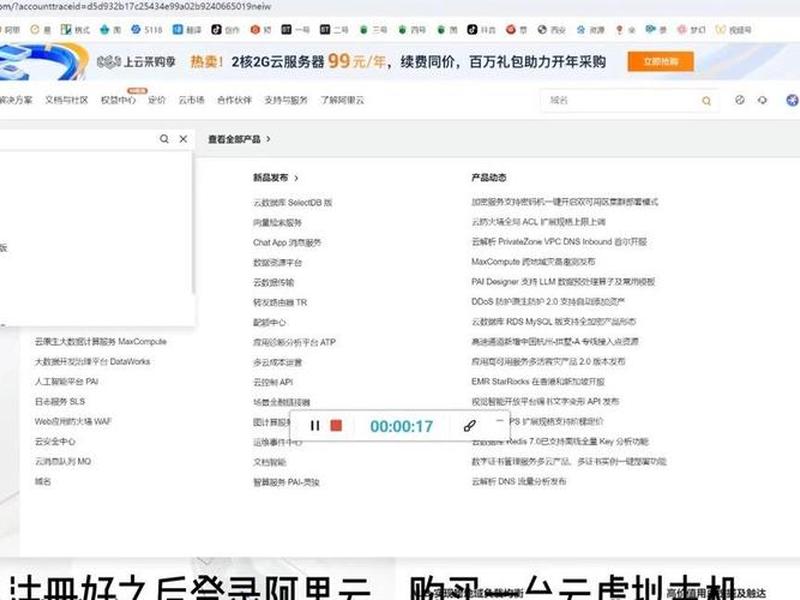
Task: Click the link icon on recording toolbar
Action: (x=470, y=426)
